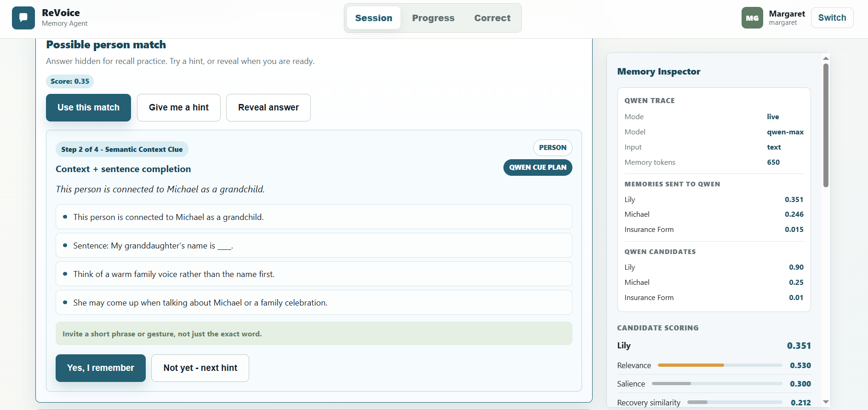The width and height of the screenshot is (868, 410).
Task: Open the Session tab
Action: click(x=374, y=18)
